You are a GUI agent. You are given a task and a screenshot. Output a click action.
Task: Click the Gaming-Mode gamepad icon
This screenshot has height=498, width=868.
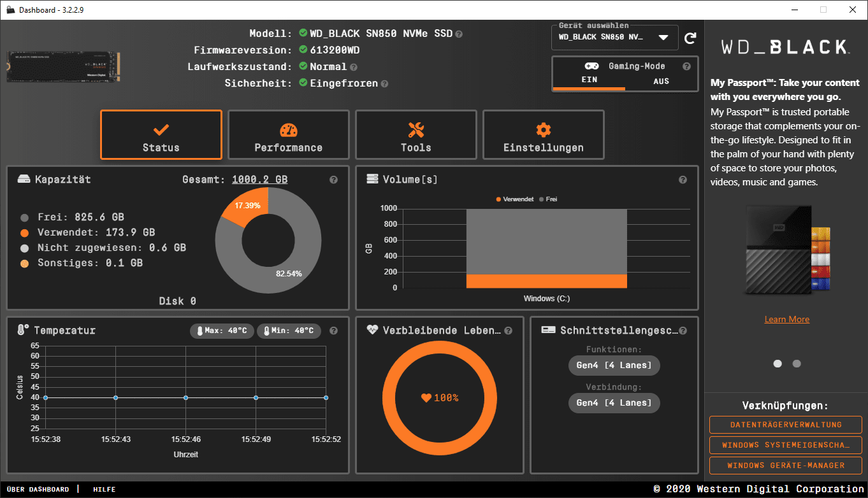click(x=591, y=66)
